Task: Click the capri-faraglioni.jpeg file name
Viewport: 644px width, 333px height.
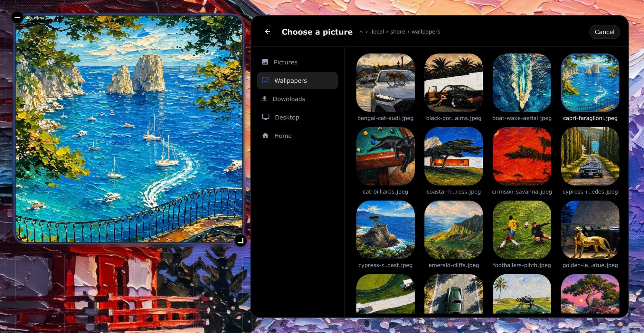Action: tap(590, 118)
